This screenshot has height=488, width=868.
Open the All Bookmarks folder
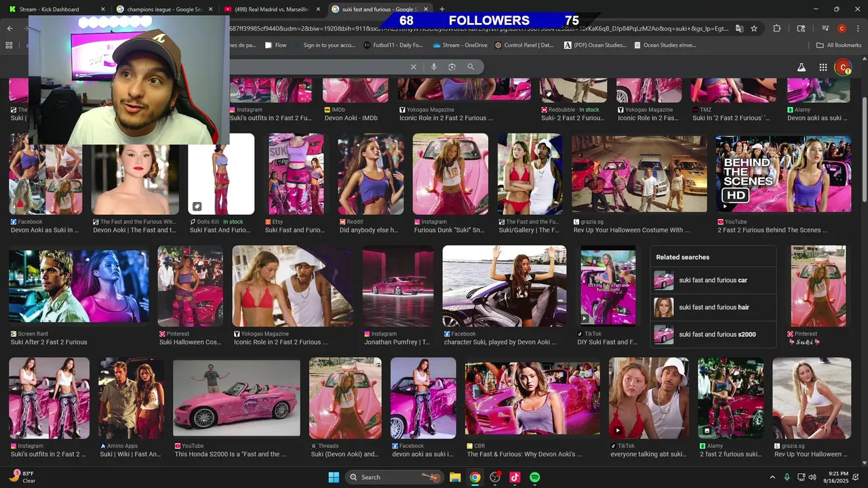point(839,45)
